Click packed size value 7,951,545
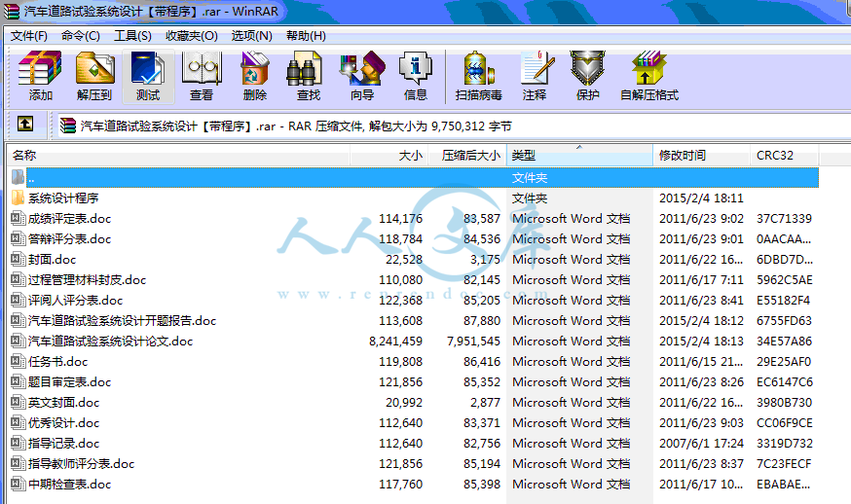The width and height of the screenshot is (851, 504). [x=473, y=342]
